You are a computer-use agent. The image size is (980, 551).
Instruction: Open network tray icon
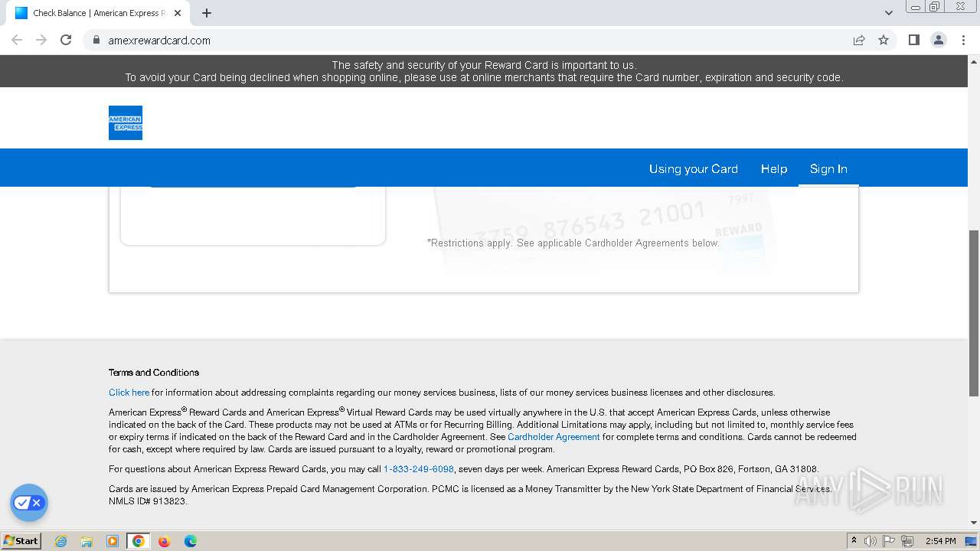click(907, 541)
